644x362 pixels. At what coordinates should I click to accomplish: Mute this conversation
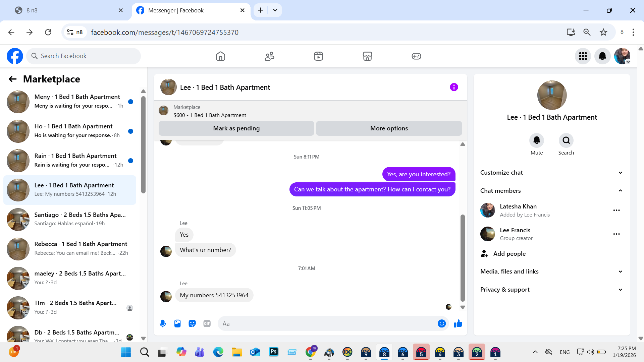pos(536,140)
